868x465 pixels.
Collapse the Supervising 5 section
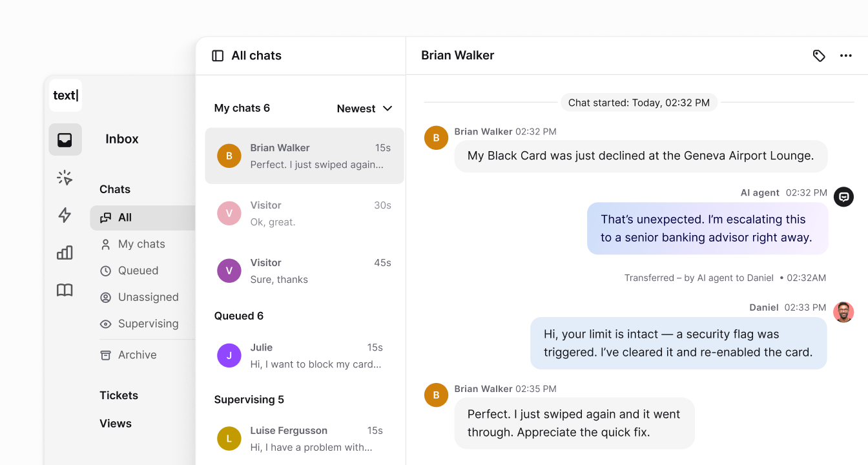coord(249,400)
